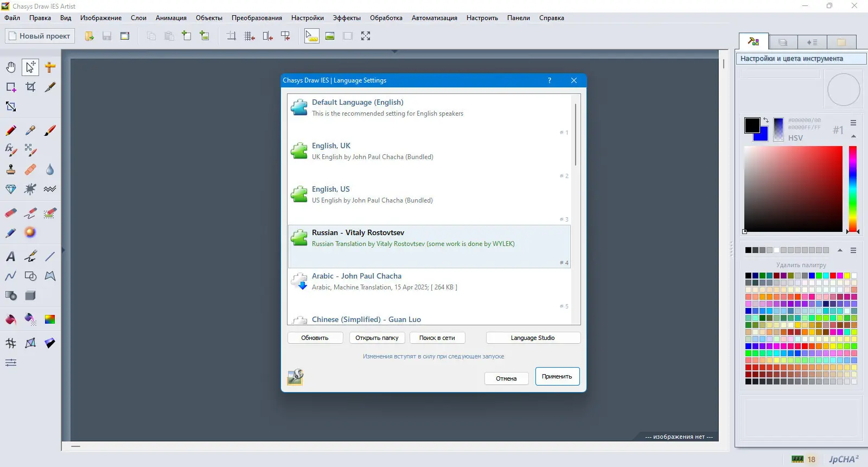Click the HSV color mode label
This screenshot has width=868, height=467.
795,138
